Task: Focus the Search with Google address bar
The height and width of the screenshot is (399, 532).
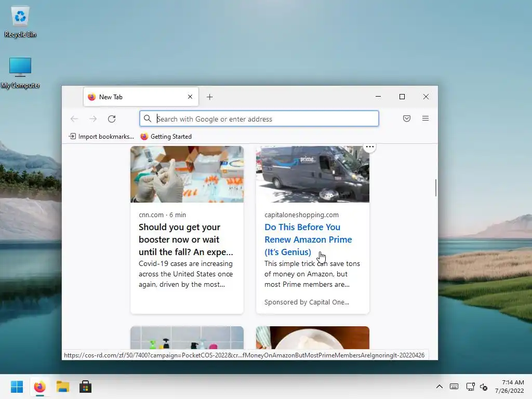Action: coord(259,119)
